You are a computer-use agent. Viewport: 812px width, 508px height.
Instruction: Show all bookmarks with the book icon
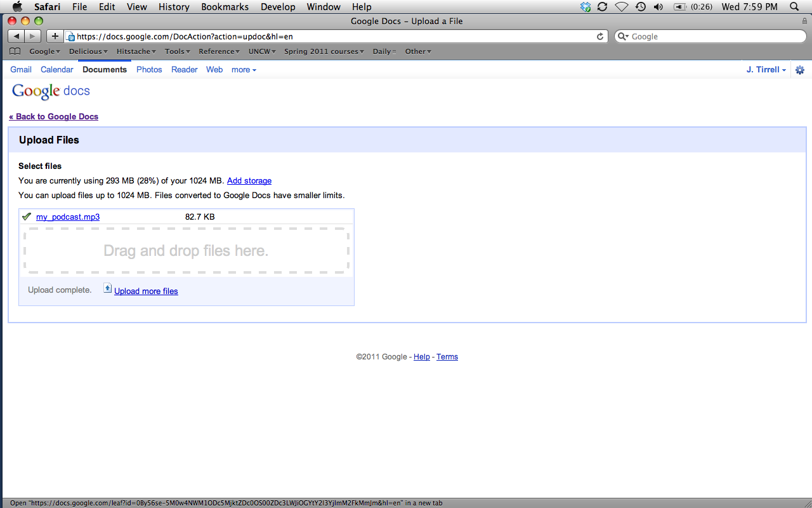click(15, 51)
